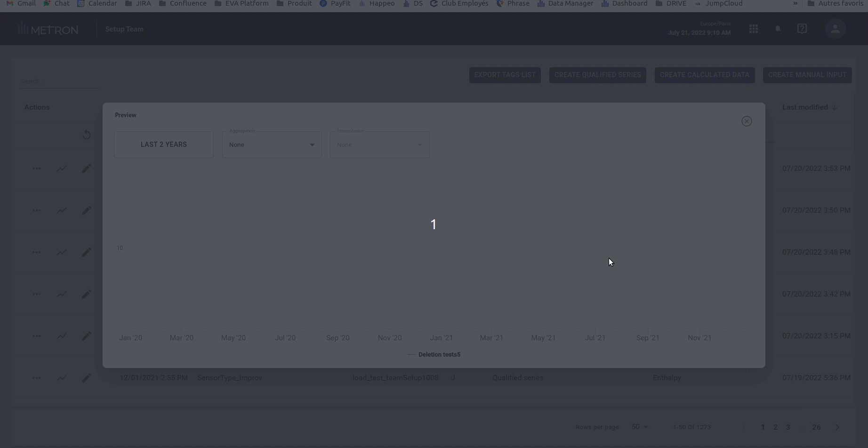
Task: Open user profile avatar menu
Action: 835,29
